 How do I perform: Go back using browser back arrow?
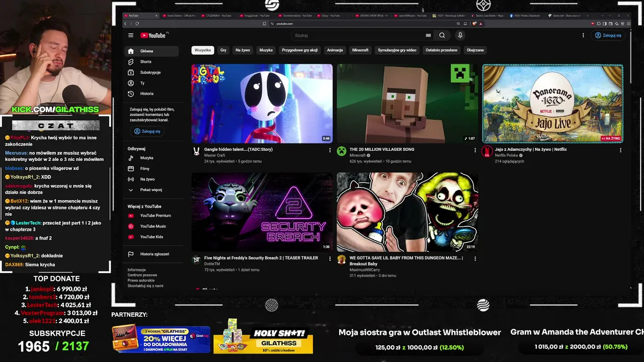point(126,24)
